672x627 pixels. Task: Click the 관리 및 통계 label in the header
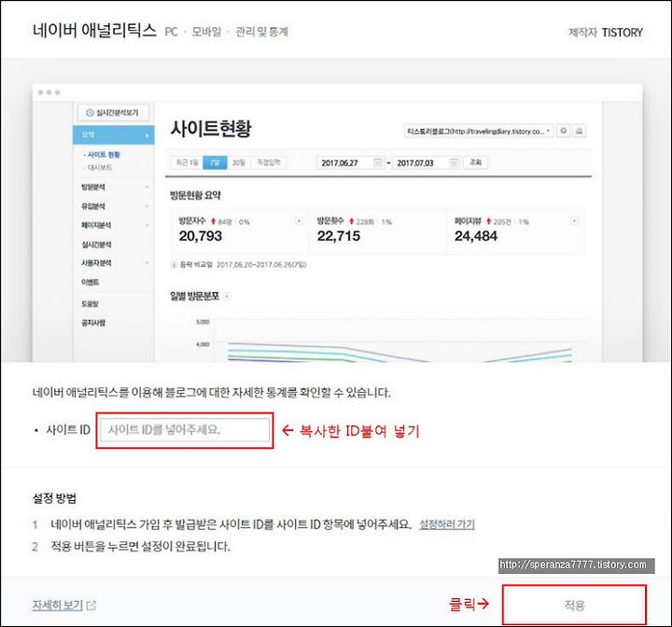pyautogui.click(x=261, y=32)
